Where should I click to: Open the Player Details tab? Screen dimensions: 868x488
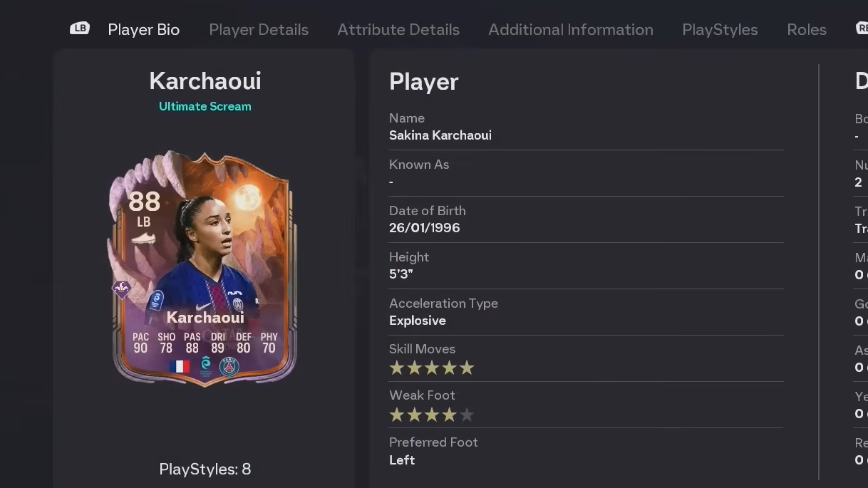pos(259,29)
